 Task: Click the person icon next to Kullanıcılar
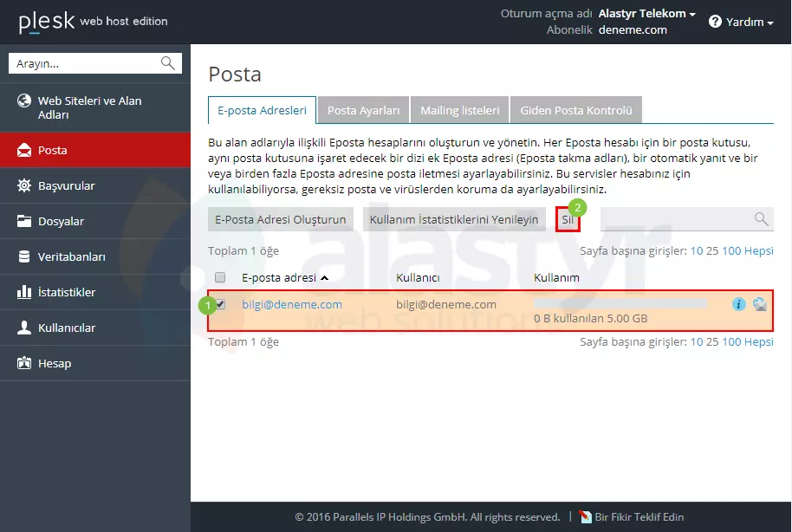tap(23, 328)
